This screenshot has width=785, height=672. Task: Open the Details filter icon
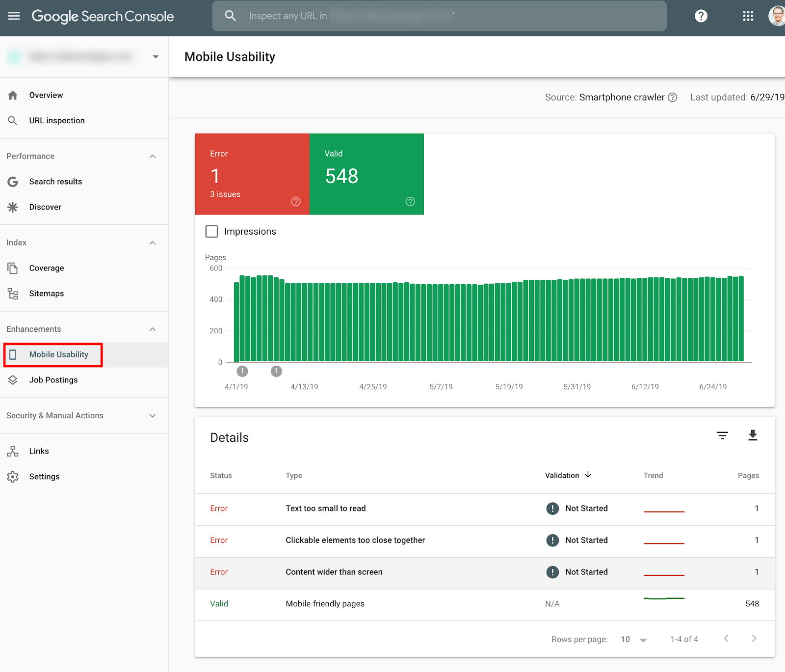point(722,435)
